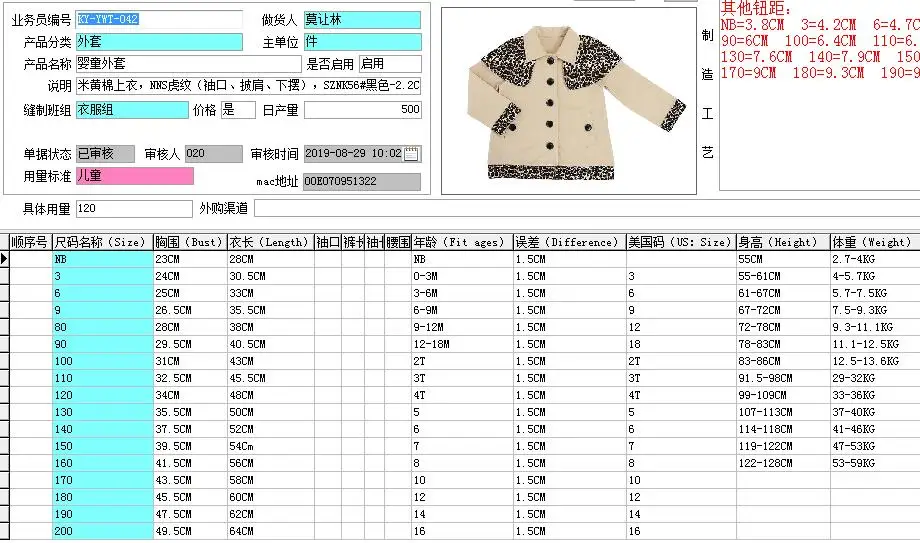Image resolution: width=920 pixels, height=543 pixels.
Task: Open the 产品分类 field showing 外套
Action: 159,42
